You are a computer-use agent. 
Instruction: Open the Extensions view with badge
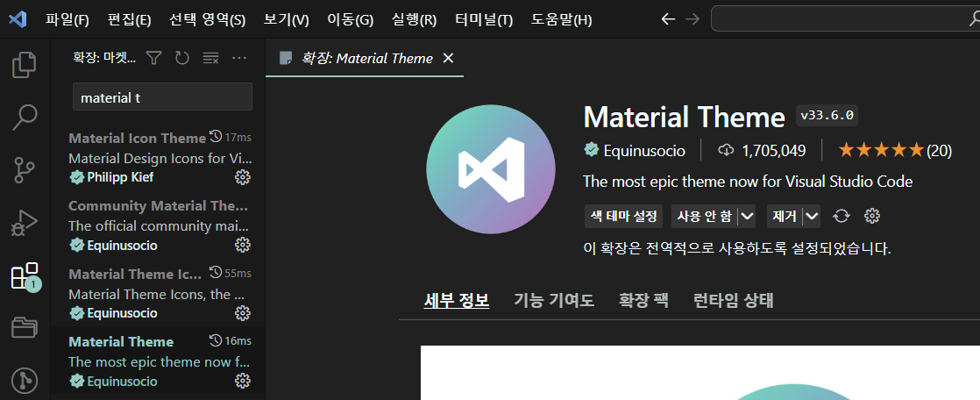pos(25,275)
